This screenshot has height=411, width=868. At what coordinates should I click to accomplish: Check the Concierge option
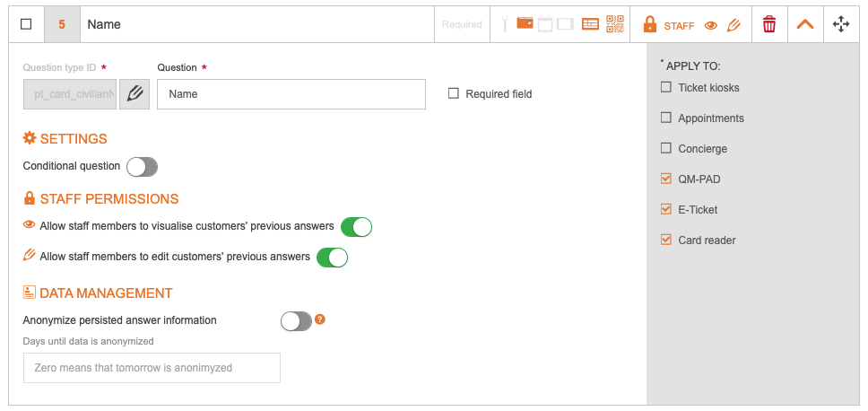[666, 149]
